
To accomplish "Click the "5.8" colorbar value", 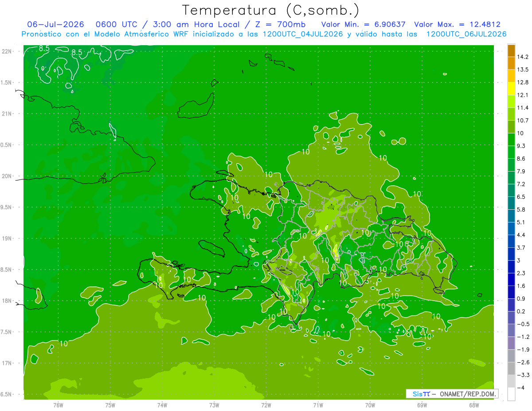I will click(x=521, y=209).
